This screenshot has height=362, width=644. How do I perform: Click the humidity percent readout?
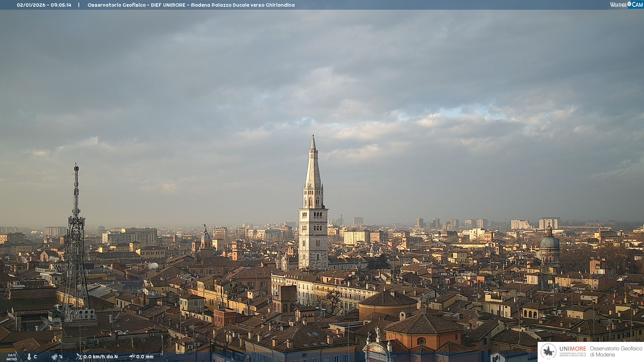61,357
